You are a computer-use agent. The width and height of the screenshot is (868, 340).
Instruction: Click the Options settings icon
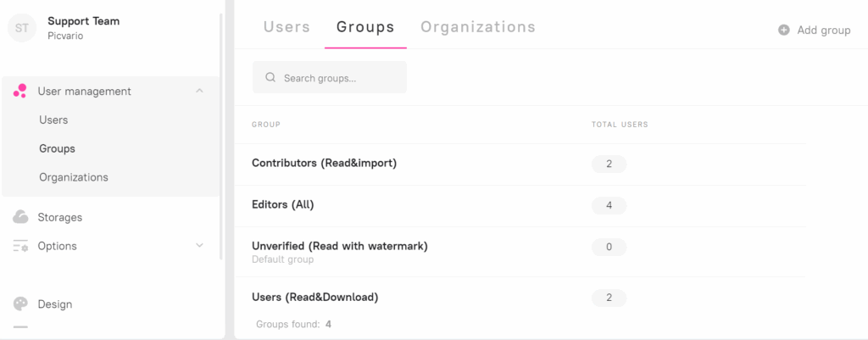click(20, 246)
